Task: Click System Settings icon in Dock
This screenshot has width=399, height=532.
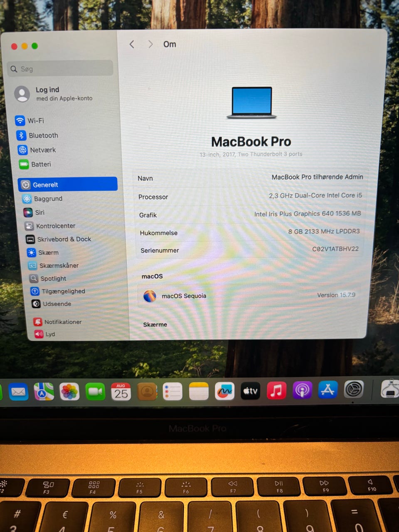Action: [354, 389]
